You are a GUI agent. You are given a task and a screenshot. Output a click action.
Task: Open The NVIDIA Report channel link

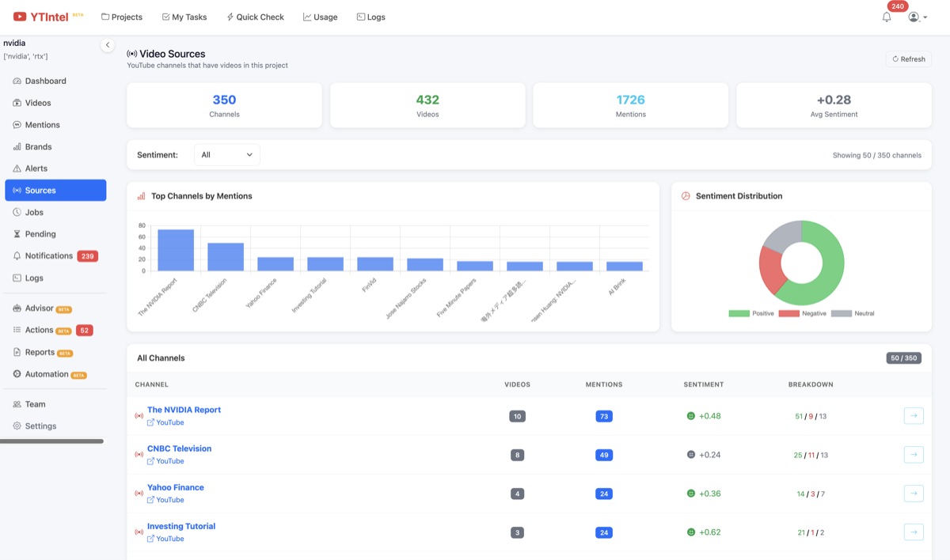click(x=184, y=410)
